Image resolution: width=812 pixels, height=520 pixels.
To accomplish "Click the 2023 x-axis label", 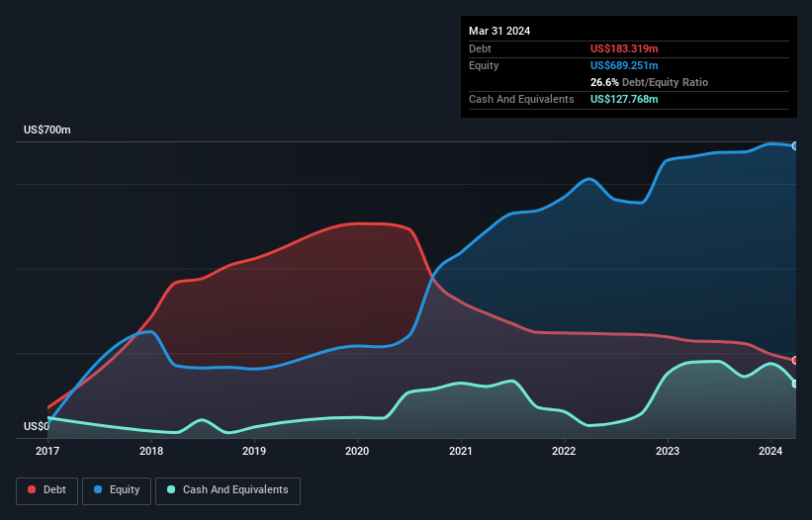I will pyautogui.click(x=668, y=451).
